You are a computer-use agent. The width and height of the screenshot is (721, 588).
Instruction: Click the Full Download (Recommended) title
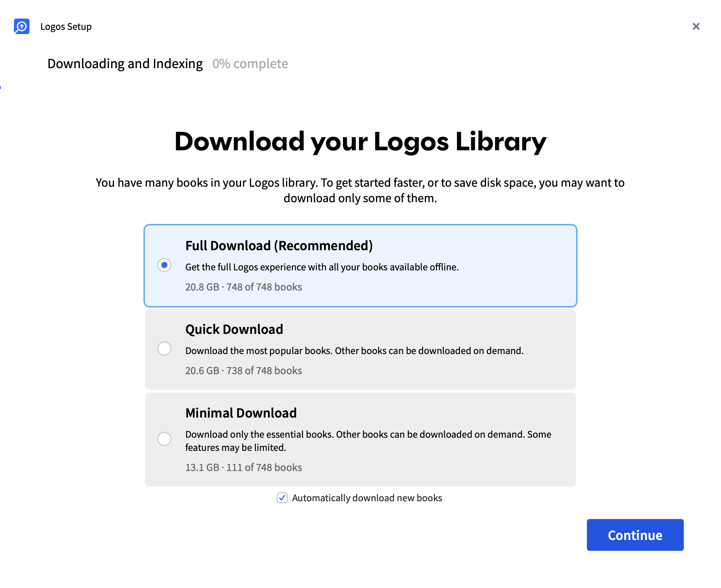(279, 246)
